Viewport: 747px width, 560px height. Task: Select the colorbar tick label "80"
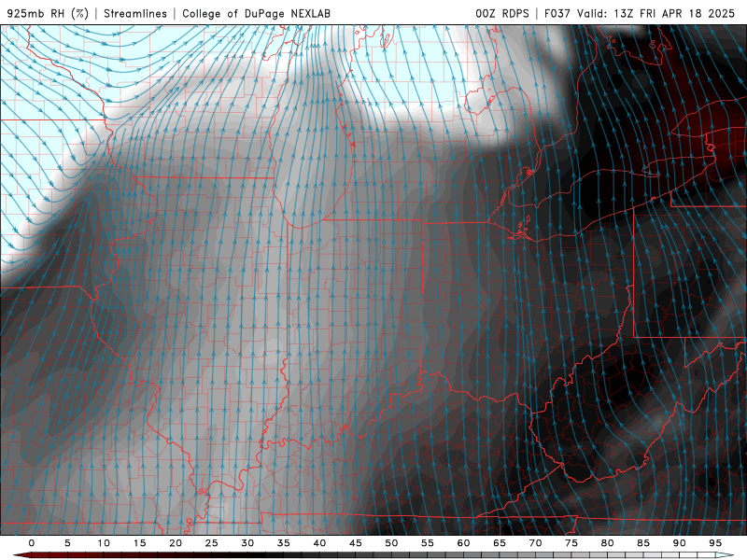pos(607,543)
